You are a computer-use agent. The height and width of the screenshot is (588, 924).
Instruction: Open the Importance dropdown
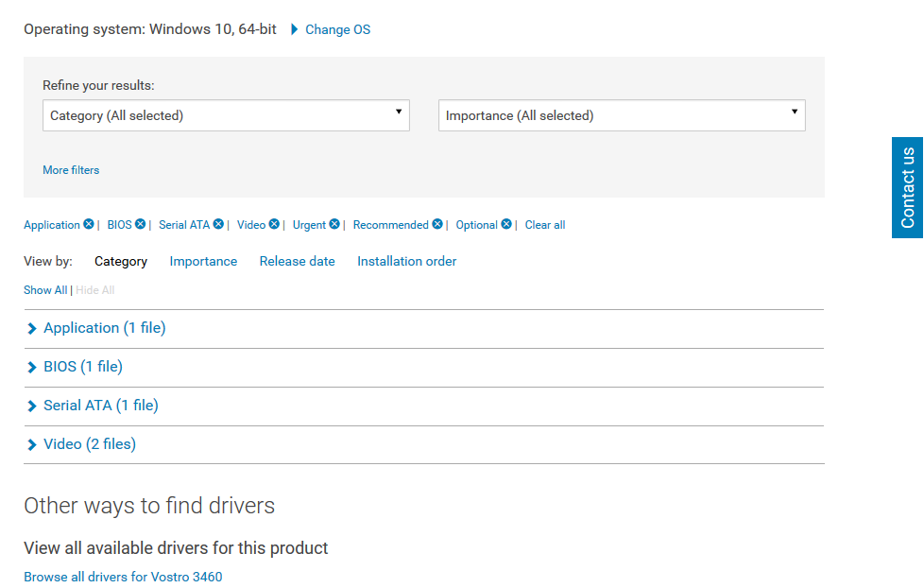[x=622, y=115]
